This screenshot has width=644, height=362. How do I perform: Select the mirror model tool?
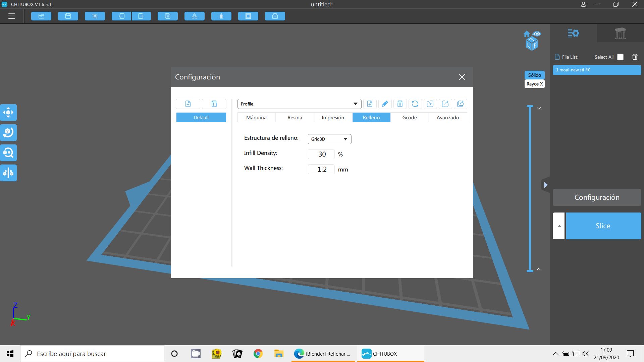(8, 173)
